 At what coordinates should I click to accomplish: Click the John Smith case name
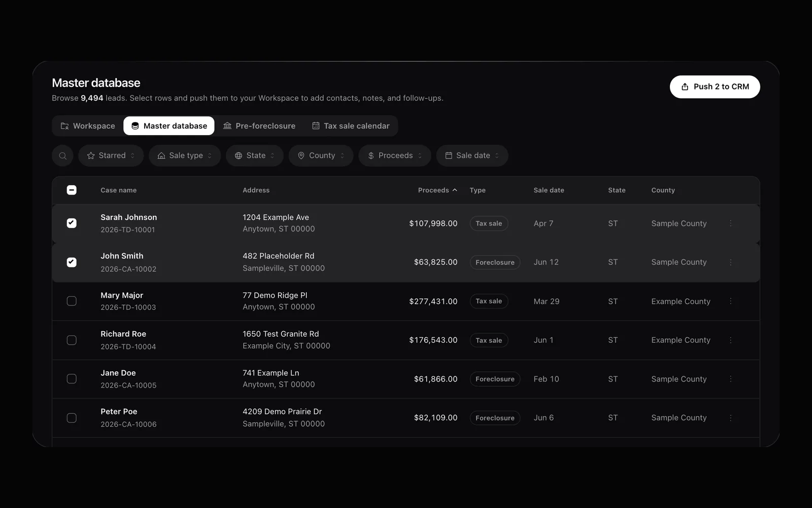point(122,256)
